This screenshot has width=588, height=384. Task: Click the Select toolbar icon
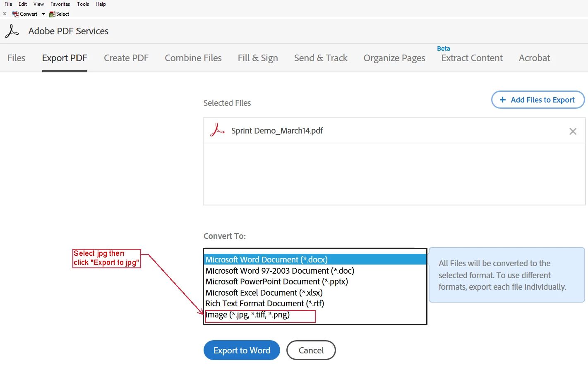point(52,14)
